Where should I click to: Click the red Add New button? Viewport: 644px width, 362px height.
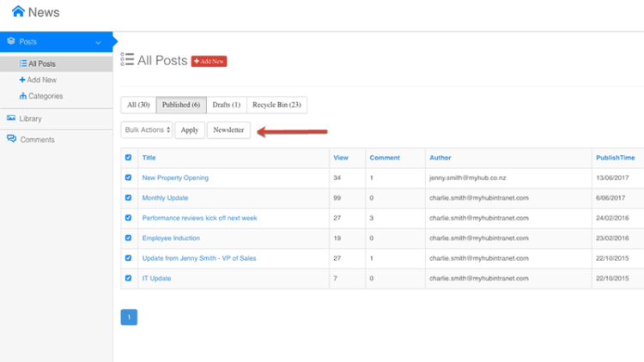coord(209,61)
